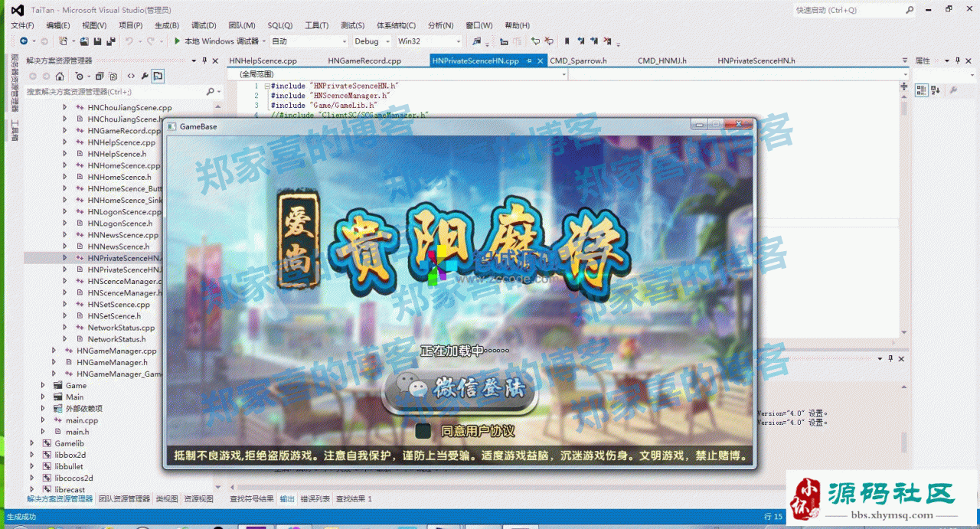Open the 生成(B) build menu
Screen dimensions: 980x529
(167, 25)
